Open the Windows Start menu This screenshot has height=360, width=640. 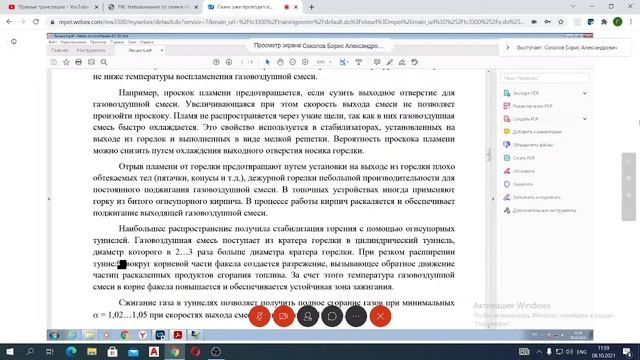(10, 351)
